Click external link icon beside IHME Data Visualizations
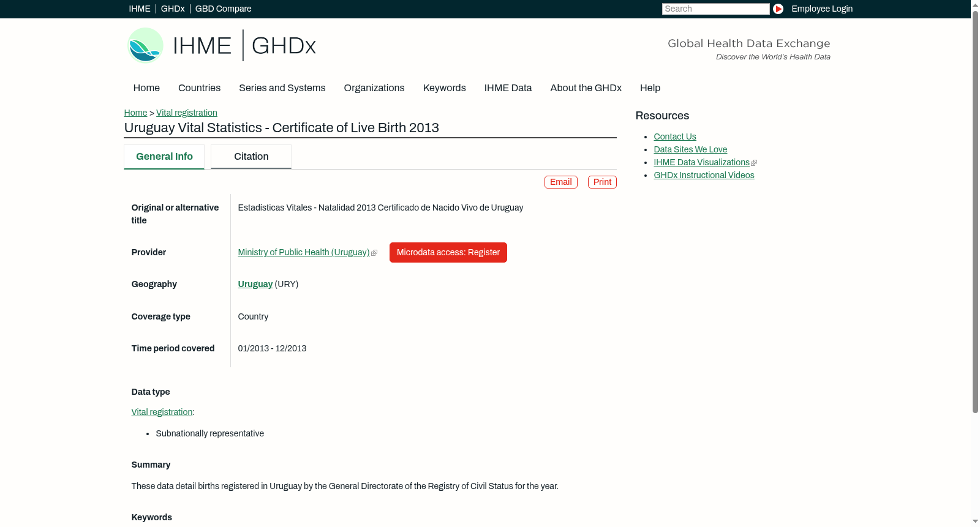The width and height of the screenshot is (980, 527). [754, 163]
